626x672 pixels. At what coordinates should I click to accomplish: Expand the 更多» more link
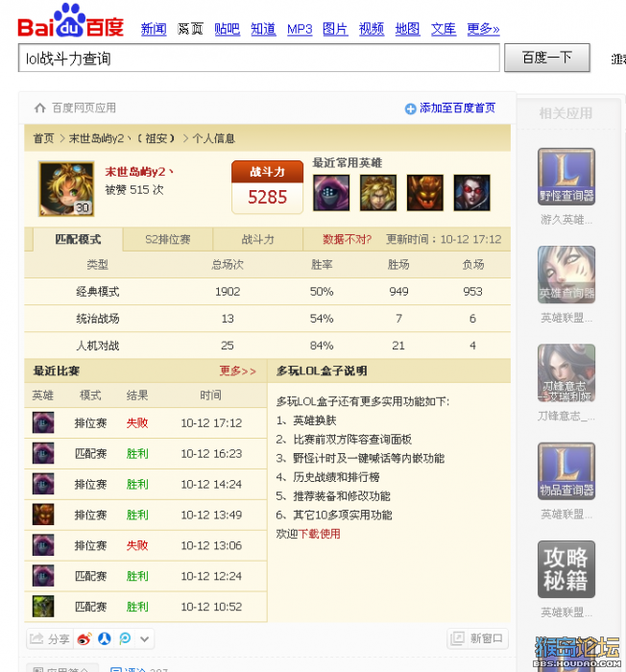click(483, 29)
